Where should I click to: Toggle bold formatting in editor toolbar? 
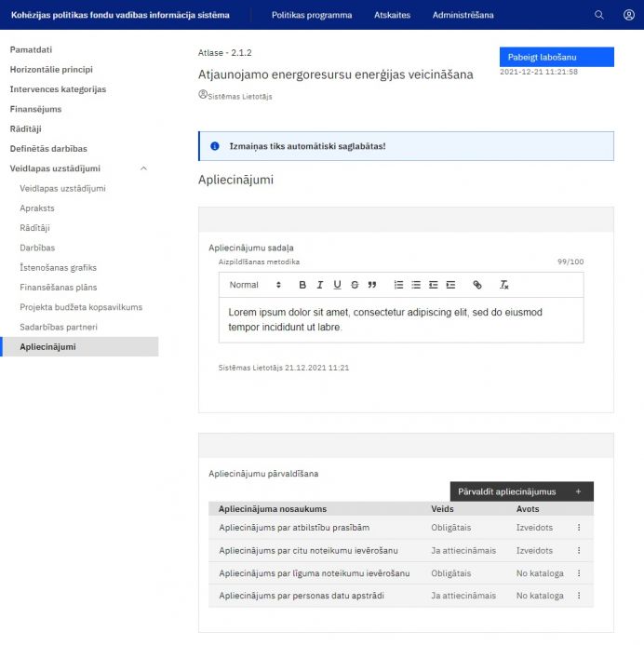pyautogui.click(x=302, y=285)
